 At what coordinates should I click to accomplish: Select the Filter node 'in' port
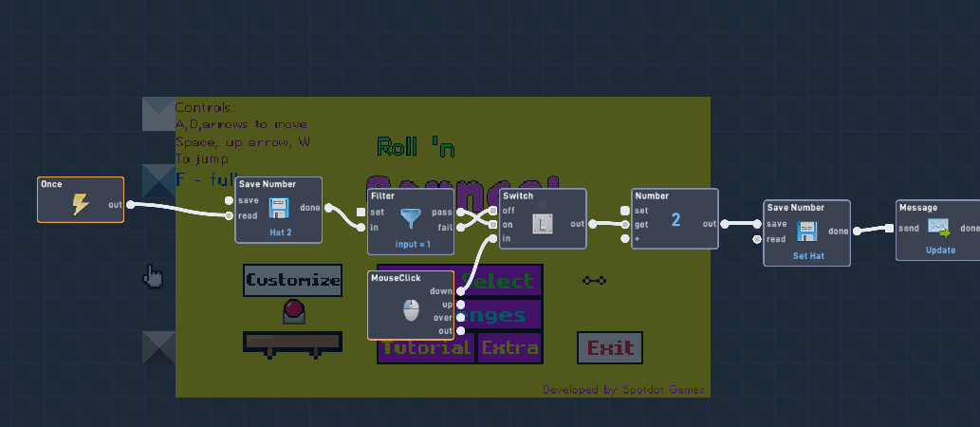click(361, 228)
